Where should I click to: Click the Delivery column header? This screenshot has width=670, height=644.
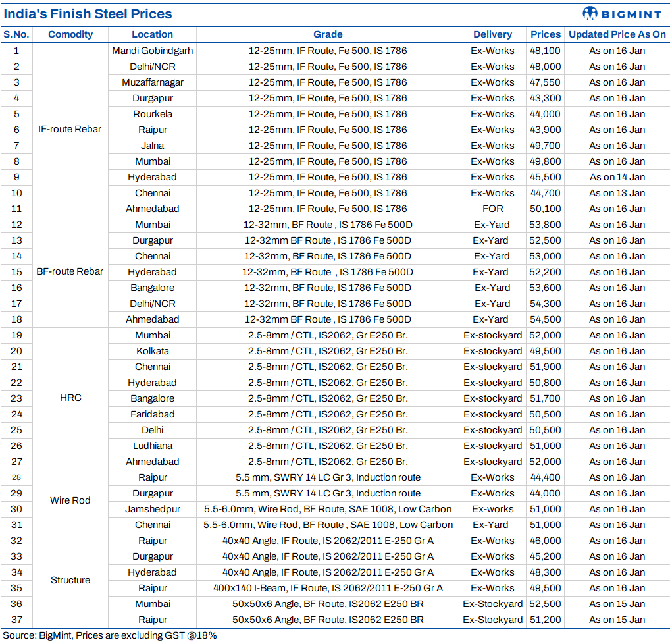tap(492, 34)
